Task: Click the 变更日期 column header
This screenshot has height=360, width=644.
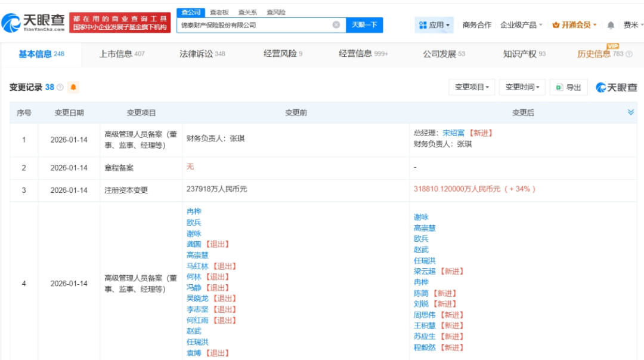Action: (x=69, y=113)
